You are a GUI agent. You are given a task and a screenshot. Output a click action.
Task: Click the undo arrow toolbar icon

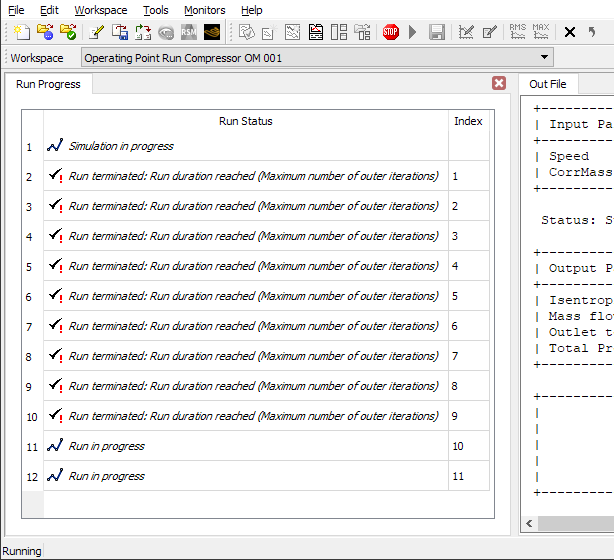point(592,32)
